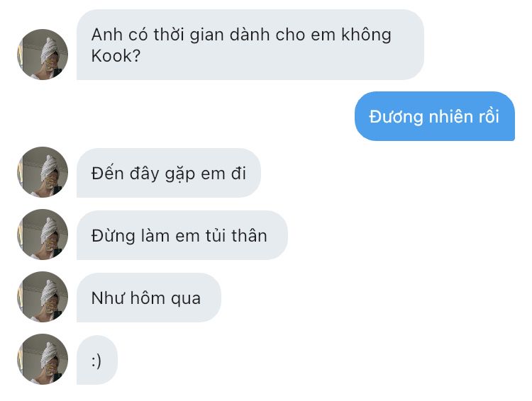Click the word 'rồi' in the blue bubble
The image size is (532, 401).
pos(489,116)
